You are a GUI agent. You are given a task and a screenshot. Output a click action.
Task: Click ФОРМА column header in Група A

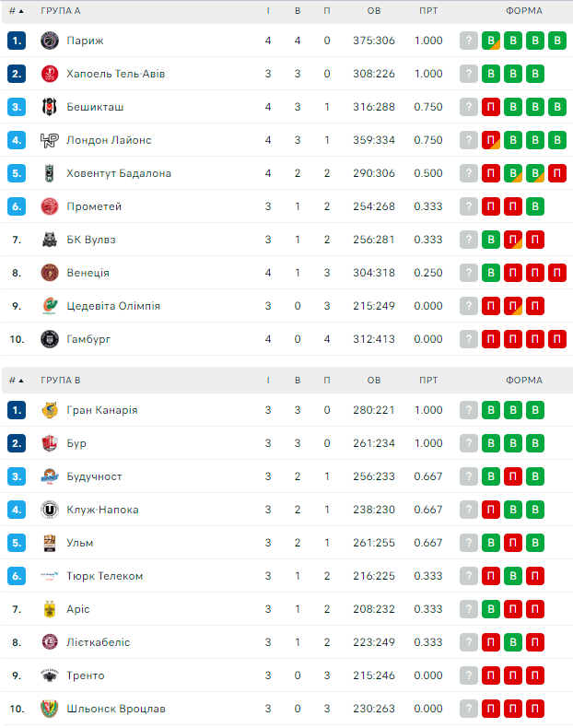pos(523,11)
